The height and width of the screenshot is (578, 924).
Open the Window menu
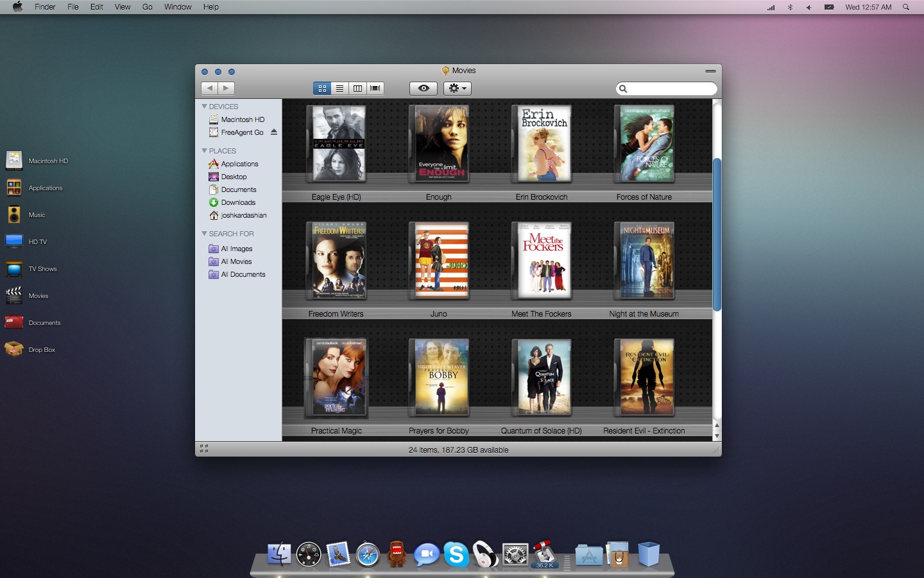point(178,7)
